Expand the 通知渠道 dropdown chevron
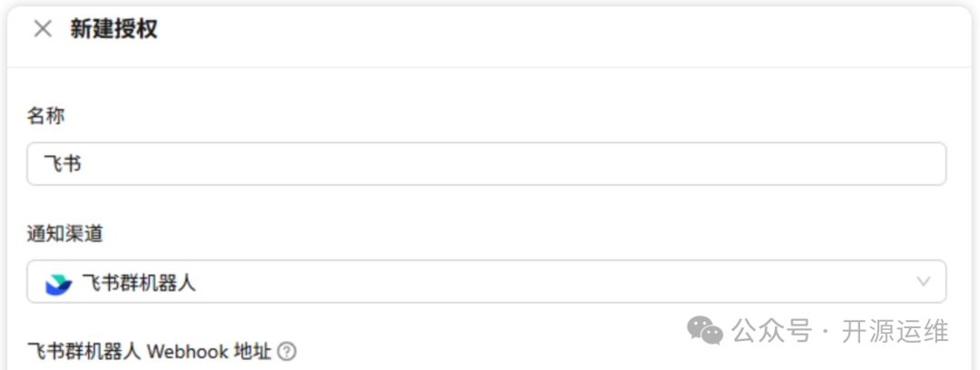 pos(923,282)
